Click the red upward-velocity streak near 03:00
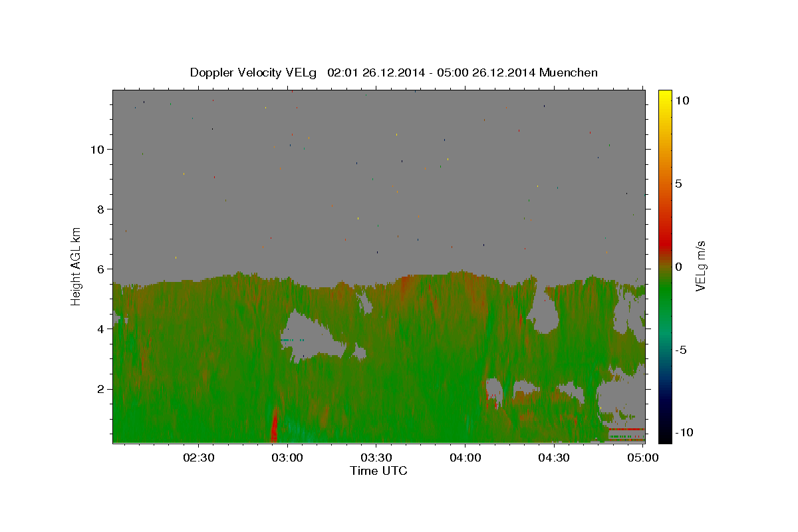The width and height of the screenshot is (798, 532). coord(274,425)
